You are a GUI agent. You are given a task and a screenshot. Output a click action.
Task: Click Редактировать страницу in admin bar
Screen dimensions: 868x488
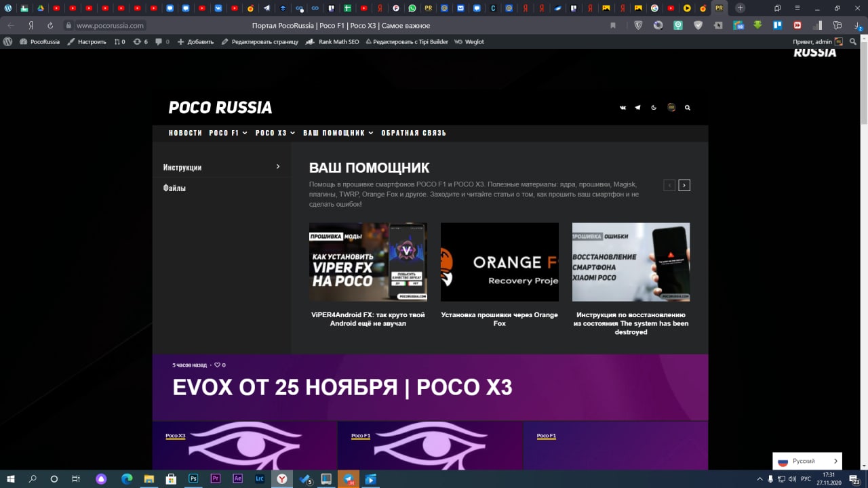260,41
